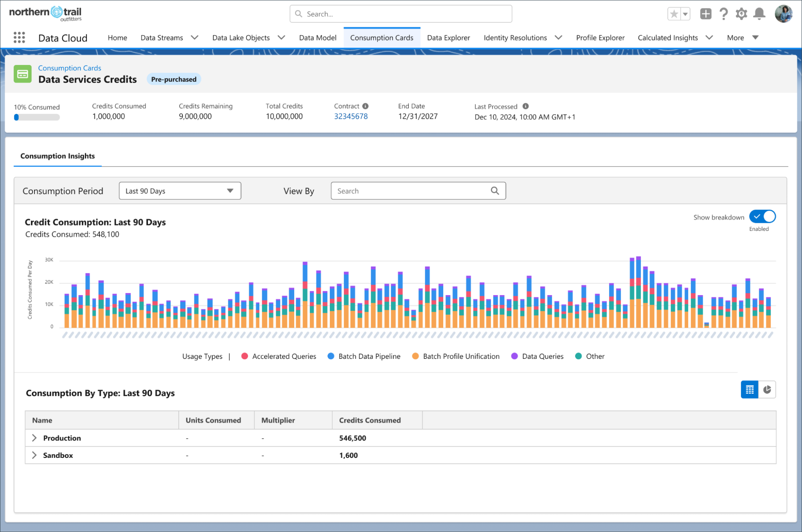This screenshot has width=802, height=532.
Task: Click the global actions plus icon
Action: pos(706,14)
